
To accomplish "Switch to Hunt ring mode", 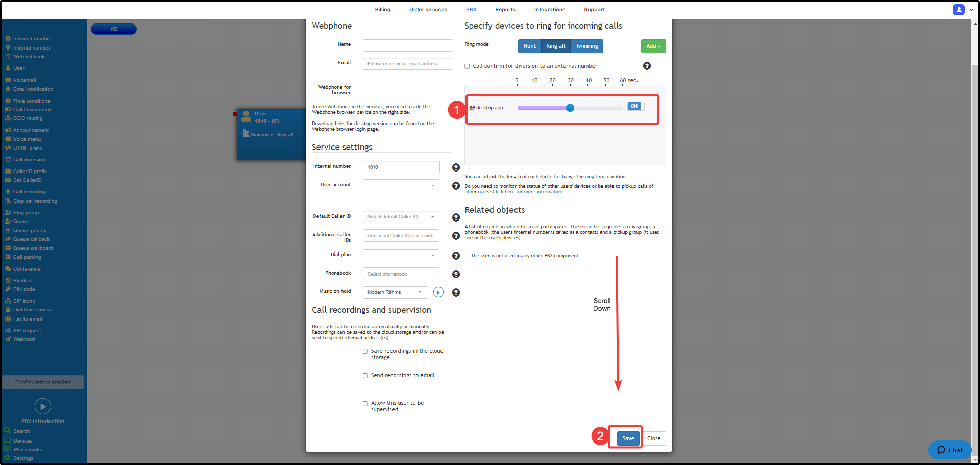I will [x=529, y=46].
